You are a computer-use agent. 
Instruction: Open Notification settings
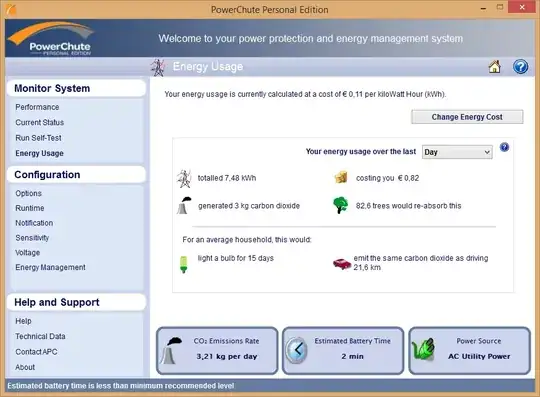coord(34,223)
